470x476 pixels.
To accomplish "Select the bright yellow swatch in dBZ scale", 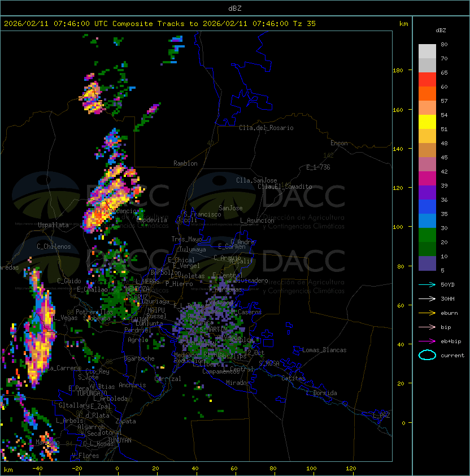I will (x=427, y=122).
